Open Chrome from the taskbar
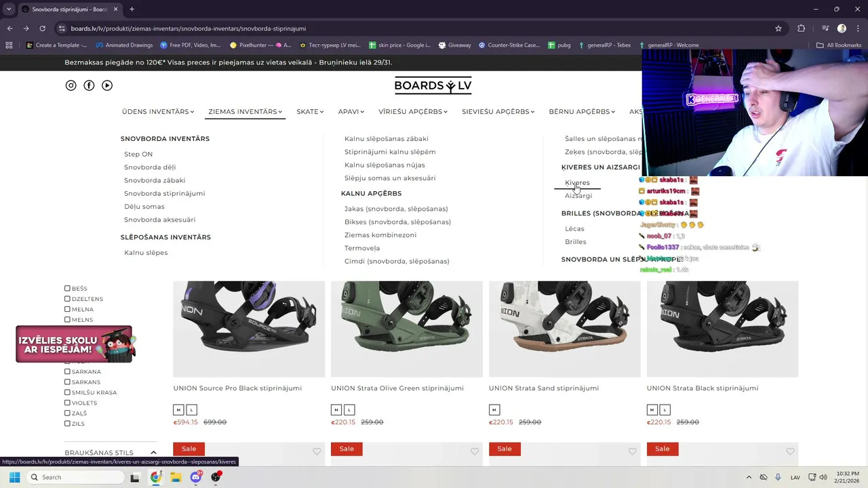Viewport: 868px width, 488px height. tap(156, 477)
